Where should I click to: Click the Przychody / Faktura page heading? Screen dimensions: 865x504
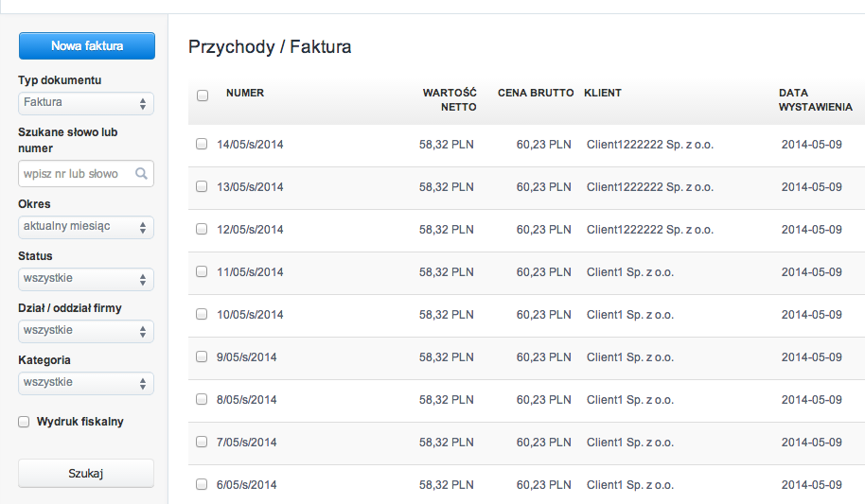(270, 47)
